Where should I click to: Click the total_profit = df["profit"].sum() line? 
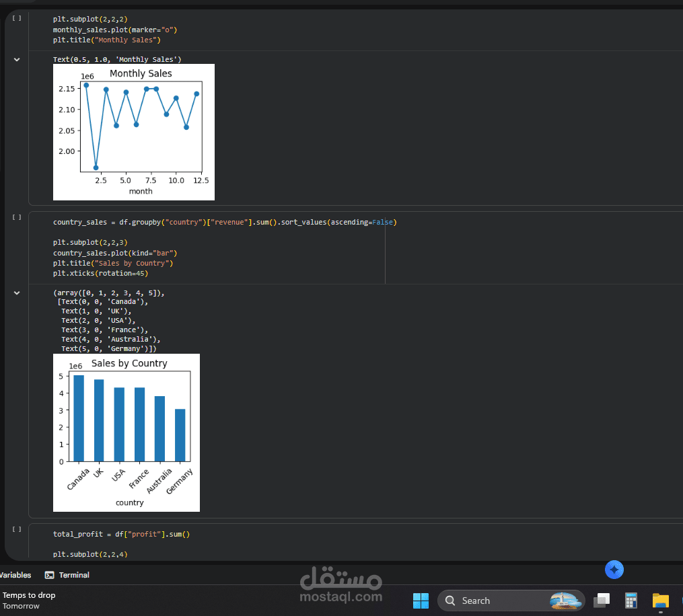point(122,534)
